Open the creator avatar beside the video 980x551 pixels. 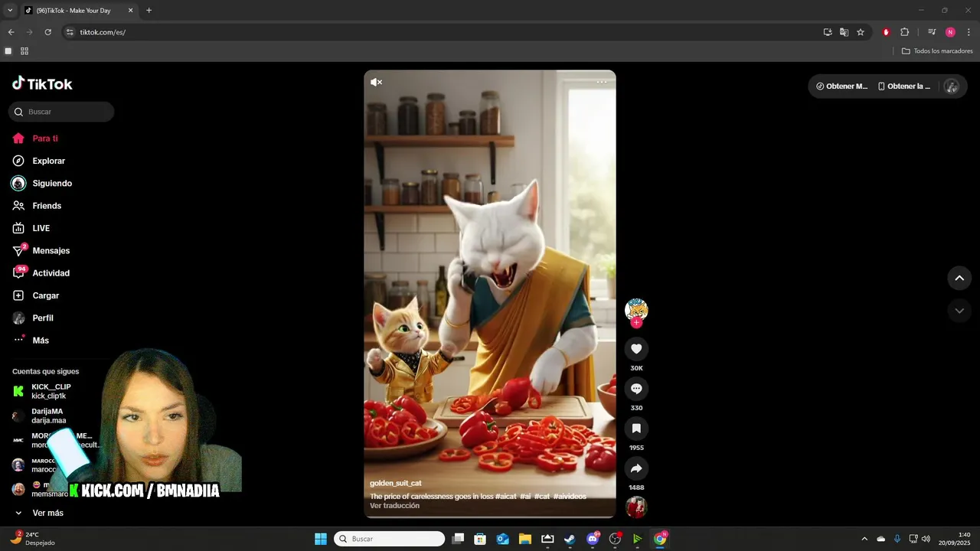636,309
